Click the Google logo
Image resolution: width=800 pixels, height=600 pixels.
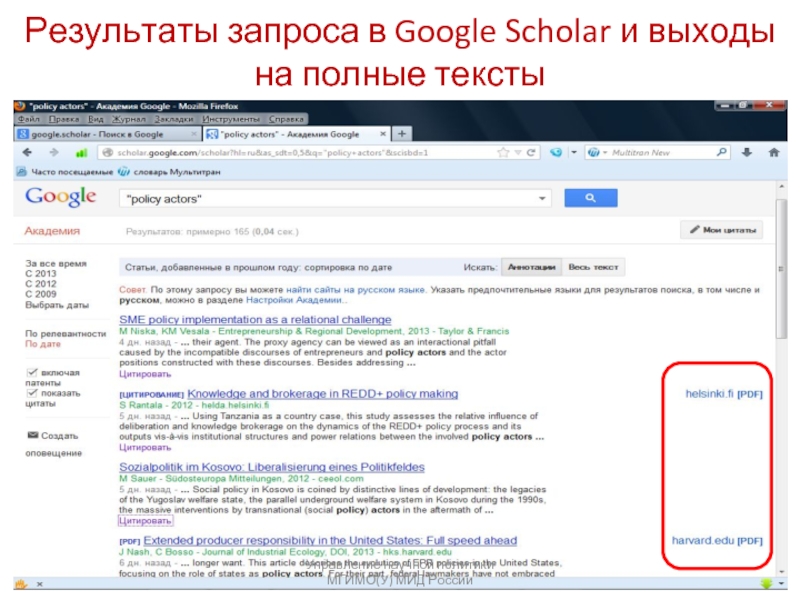(x=60, y=197)
